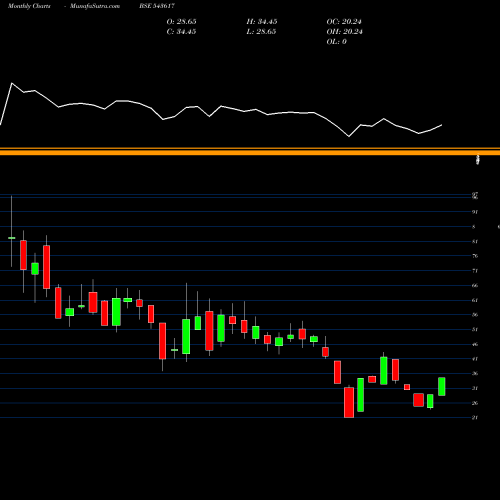Click the largest red candle touching the 21 line
The width and height of the screenshot is (500, 500).
pos(349,402)
